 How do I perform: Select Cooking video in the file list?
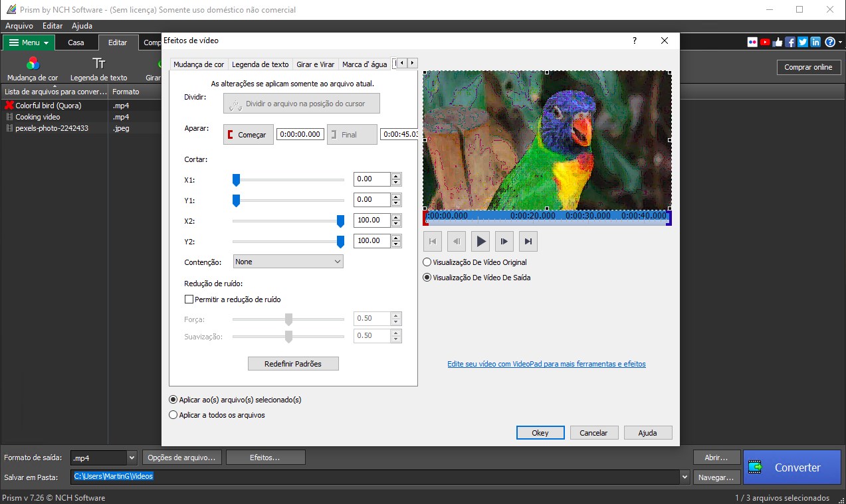coord(38,117)
